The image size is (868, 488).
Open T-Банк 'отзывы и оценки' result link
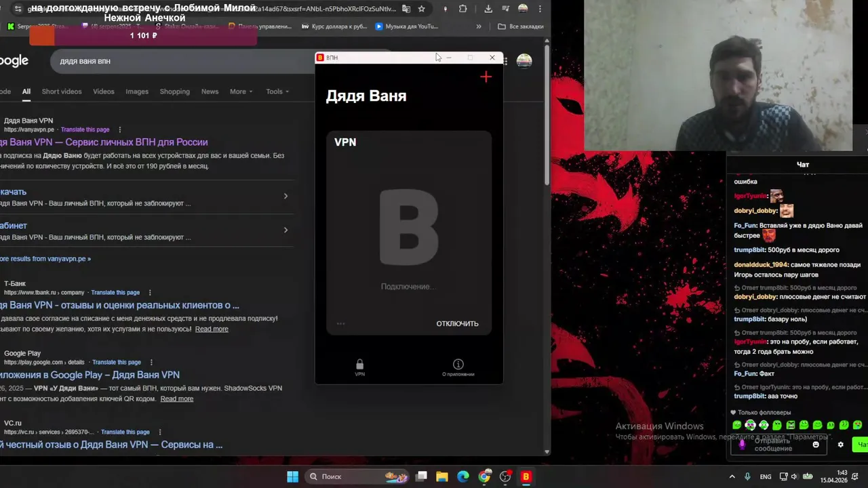click(119, 305)
